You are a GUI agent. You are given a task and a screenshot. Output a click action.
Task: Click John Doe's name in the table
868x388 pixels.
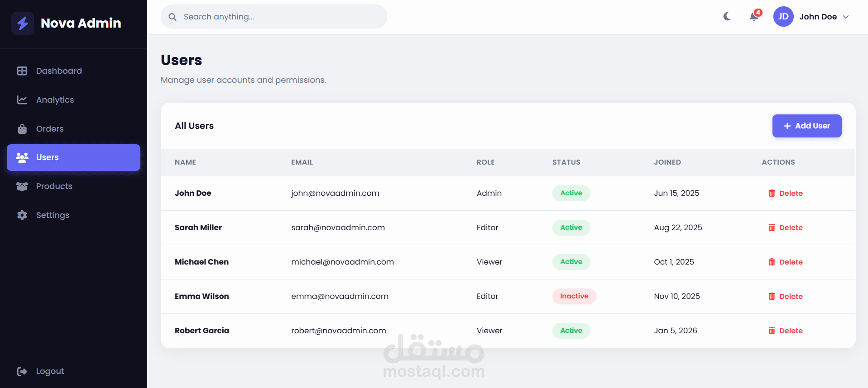[193, 193]
